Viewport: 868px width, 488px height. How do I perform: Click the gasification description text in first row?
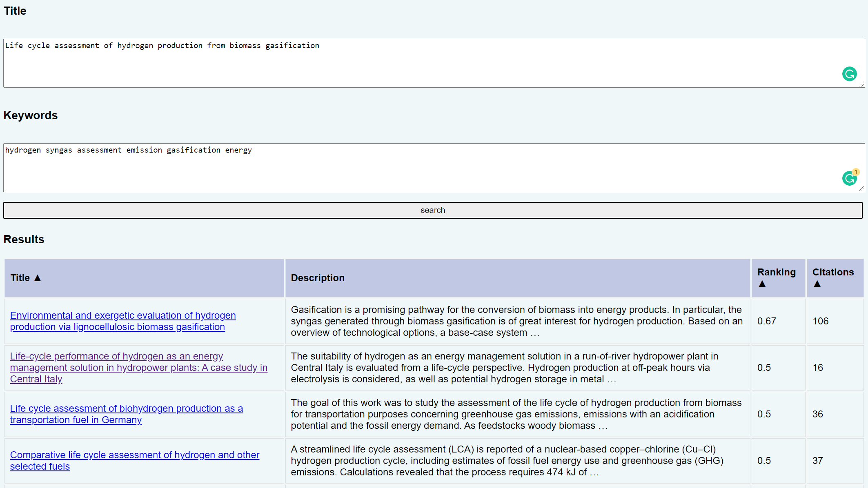516,321
